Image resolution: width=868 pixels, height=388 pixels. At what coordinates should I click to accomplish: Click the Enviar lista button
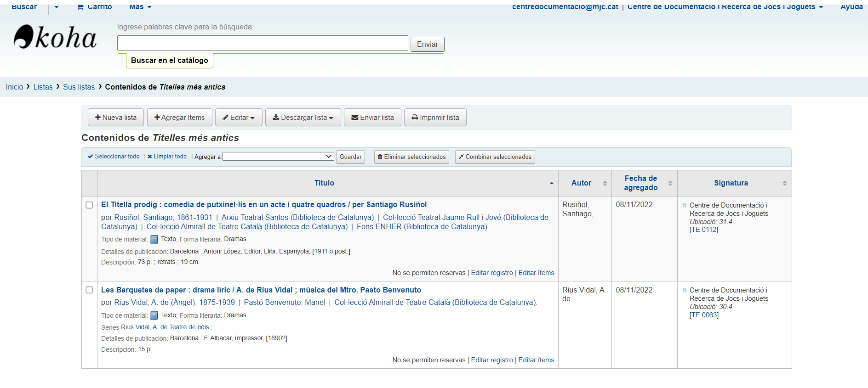click(372, 118)
